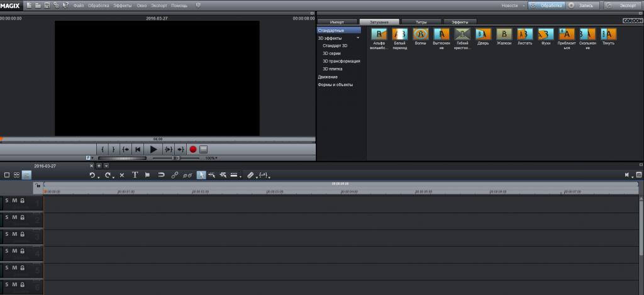Open a project with the folder icon
This screenshot has width=644, height=295.
point(38,5)
